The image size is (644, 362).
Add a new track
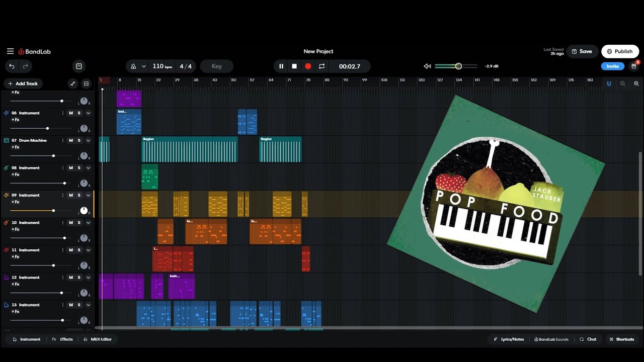click(x=23, y=83)
